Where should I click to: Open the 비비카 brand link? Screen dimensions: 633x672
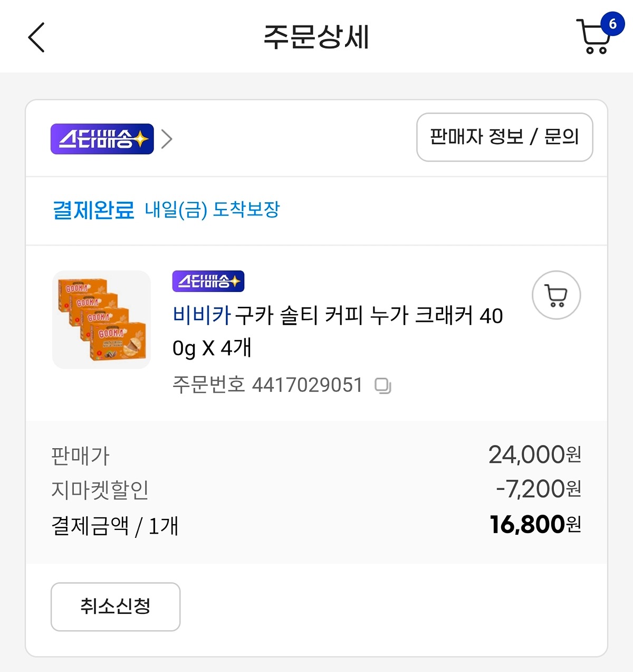coord(202,316)
